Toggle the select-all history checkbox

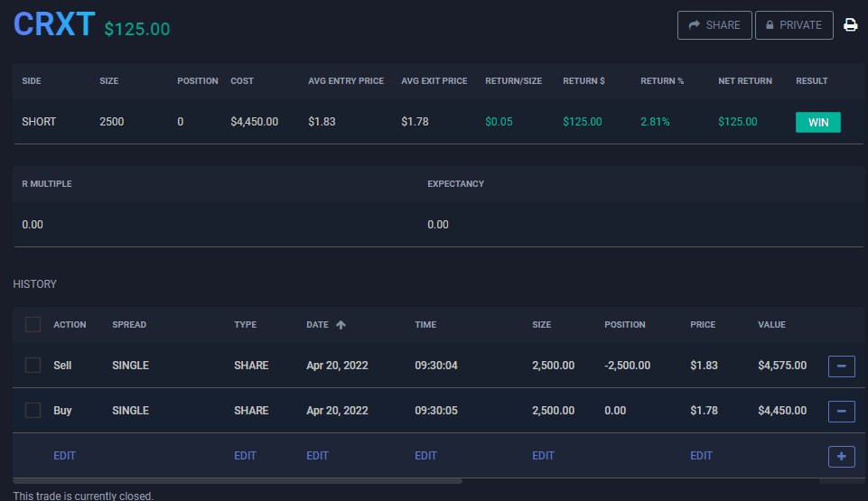click(33, 325)
